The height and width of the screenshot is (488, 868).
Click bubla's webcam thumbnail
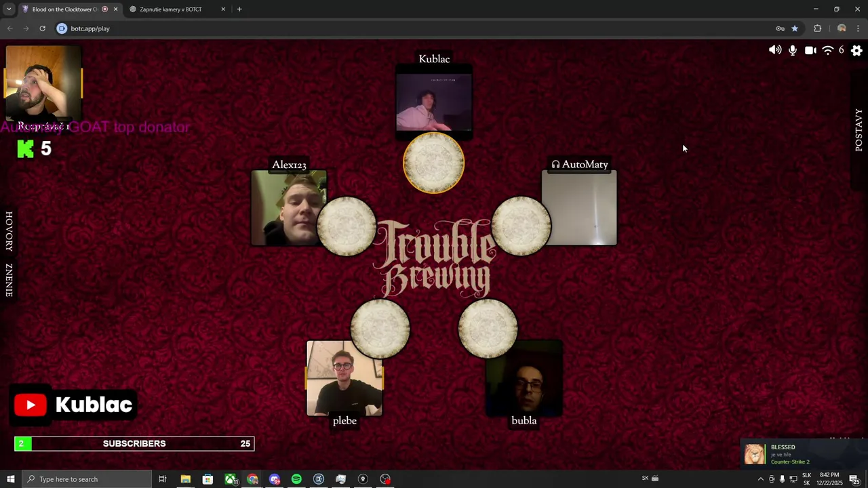(524, 378)
